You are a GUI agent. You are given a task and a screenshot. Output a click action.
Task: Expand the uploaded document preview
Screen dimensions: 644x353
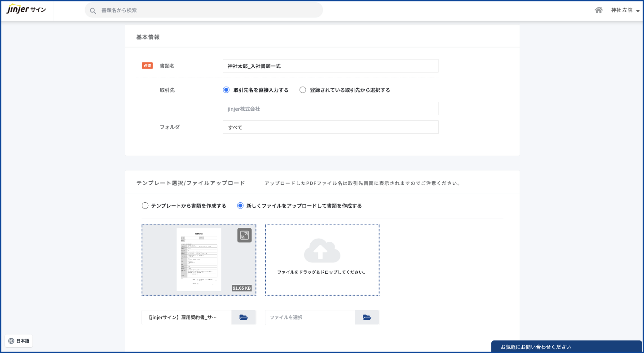[x=244, y=235]
